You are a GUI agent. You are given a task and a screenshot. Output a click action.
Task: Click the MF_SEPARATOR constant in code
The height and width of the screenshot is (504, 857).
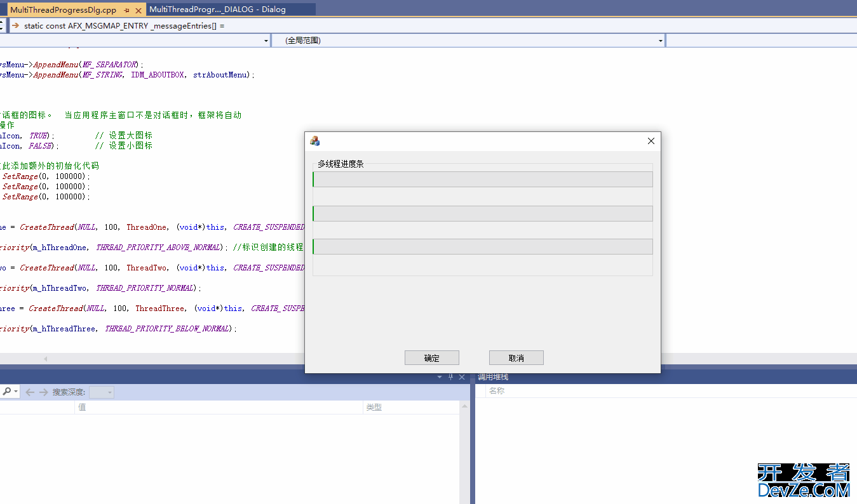(109, 65)
